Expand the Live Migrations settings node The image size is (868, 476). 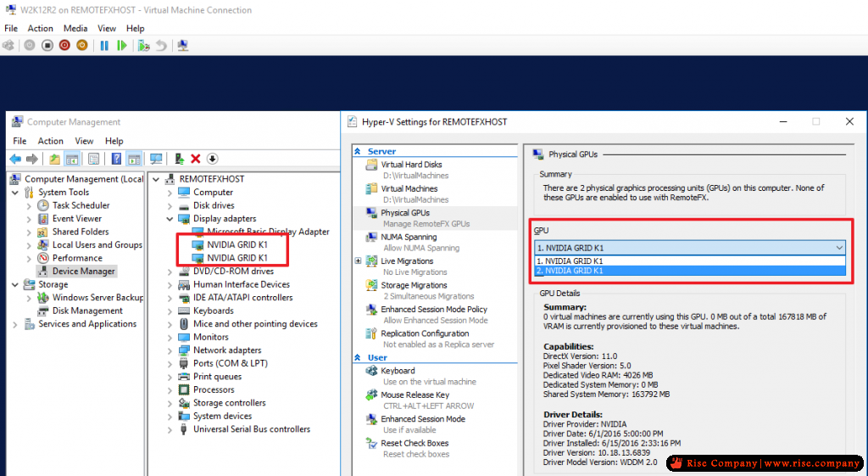[359, 261]
